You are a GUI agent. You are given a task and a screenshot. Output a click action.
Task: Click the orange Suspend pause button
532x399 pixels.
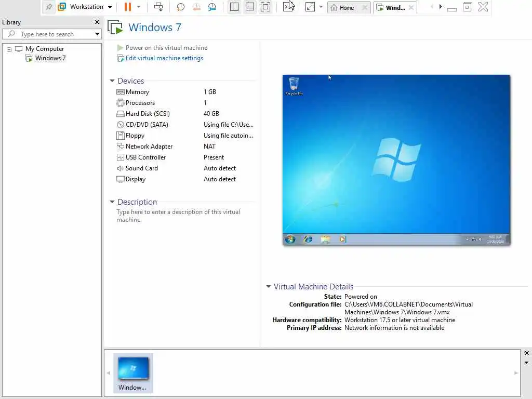click(128, 7)
